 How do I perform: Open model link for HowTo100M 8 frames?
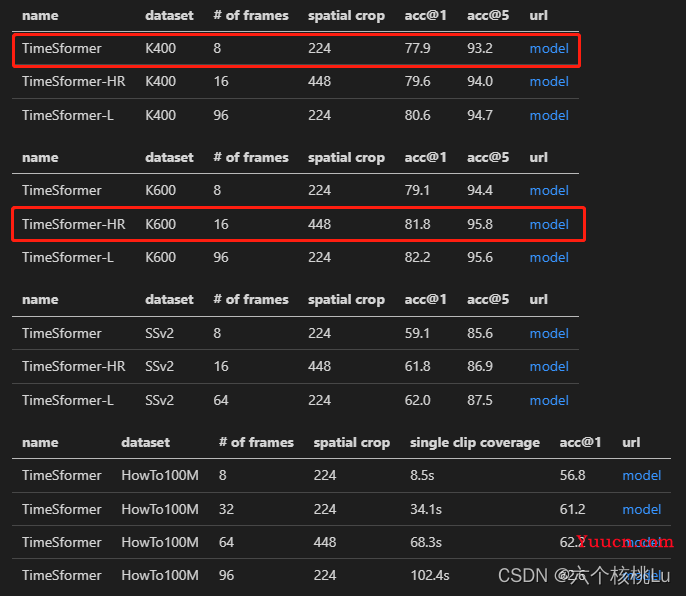tap(641, 475)
